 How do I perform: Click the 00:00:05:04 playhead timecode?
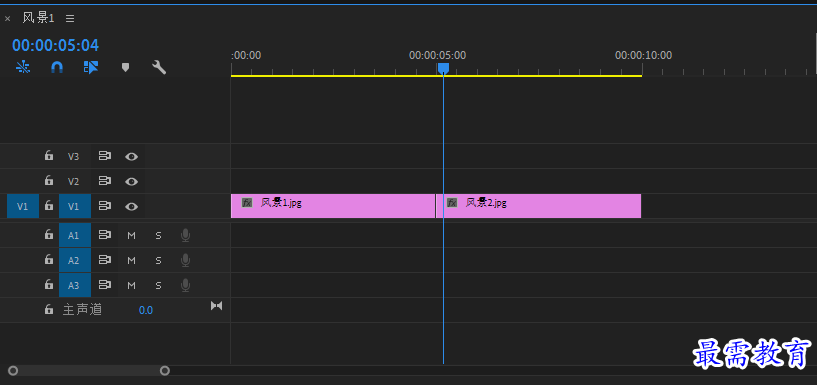(55, 45)
